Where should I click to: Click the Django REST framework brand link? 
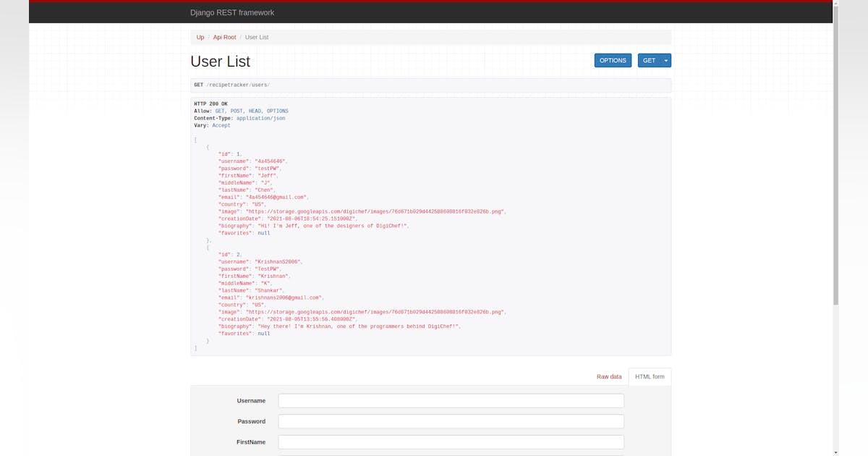click(231, 12)
